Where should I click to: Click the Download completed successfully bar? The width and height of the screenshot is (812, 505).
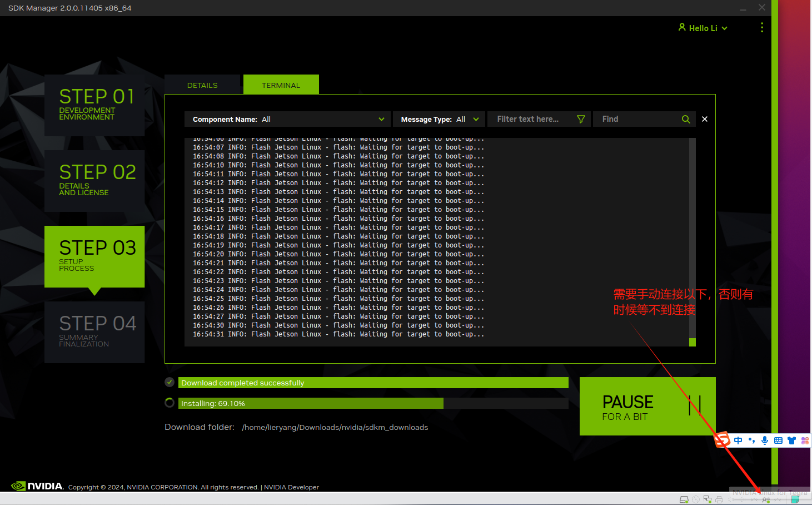pos(373,383)
